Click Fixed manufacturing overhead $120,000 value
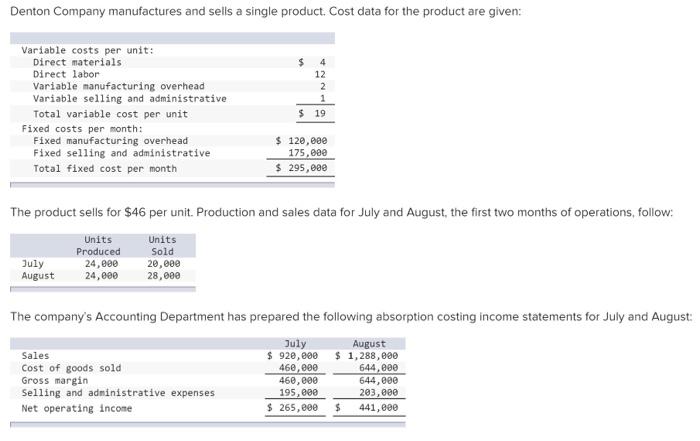Image resolution: width=700 pixels, height=441 pixels. [x=301, y=141]
